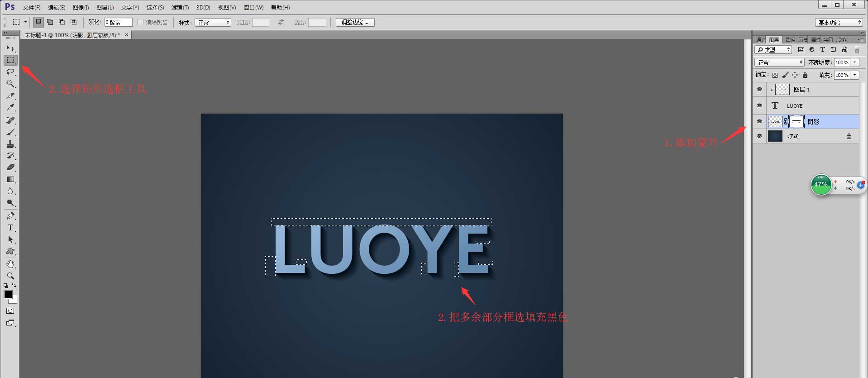Select the Spot Healing Brush tool
Screen dimensions: 868x378
click(10, 120)
